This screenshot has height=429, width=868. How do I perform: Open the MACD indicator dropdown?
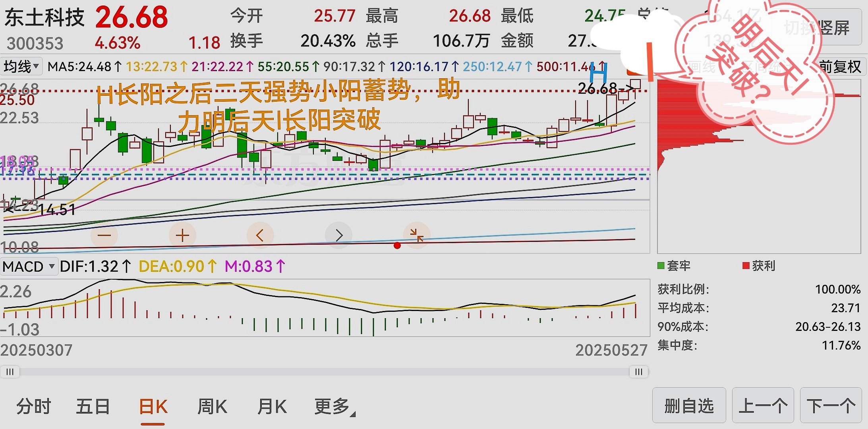(29, 266)
